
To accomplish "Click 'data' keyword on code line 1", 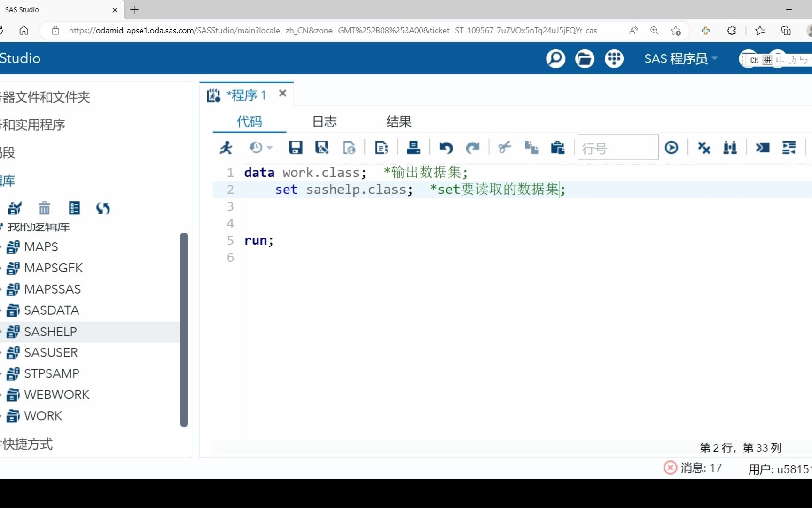I will (x=259, y=173).
